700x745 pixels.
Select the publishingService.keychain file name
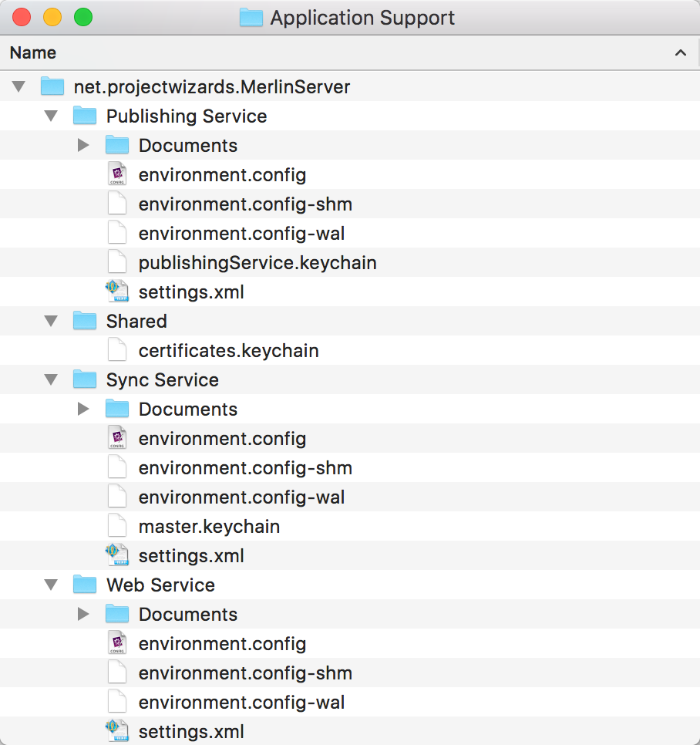click(257, 263)
